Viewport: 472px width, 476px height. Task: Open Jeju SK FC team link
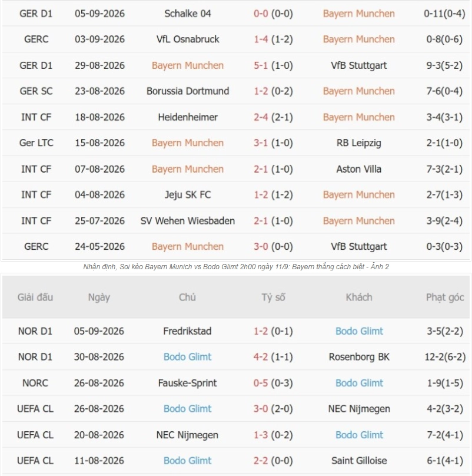pyautogui.click(x=188, y=195)
